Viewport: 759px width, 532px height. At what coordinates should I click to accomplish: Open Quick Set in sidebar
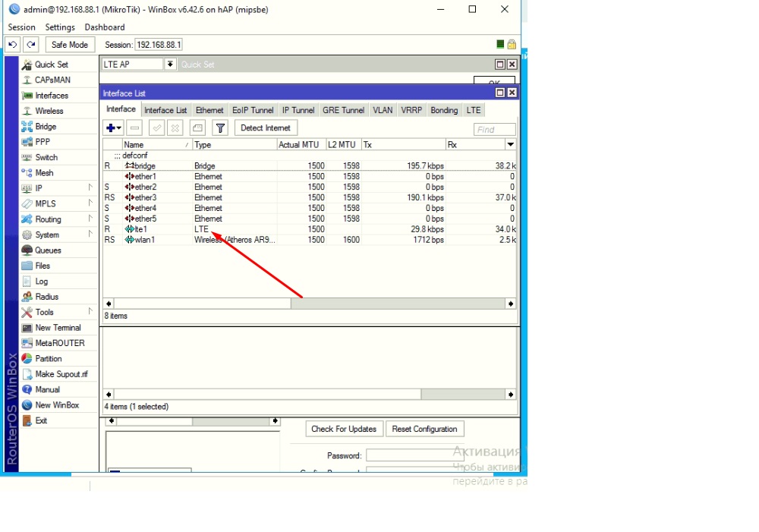click(x=52, y=65)
